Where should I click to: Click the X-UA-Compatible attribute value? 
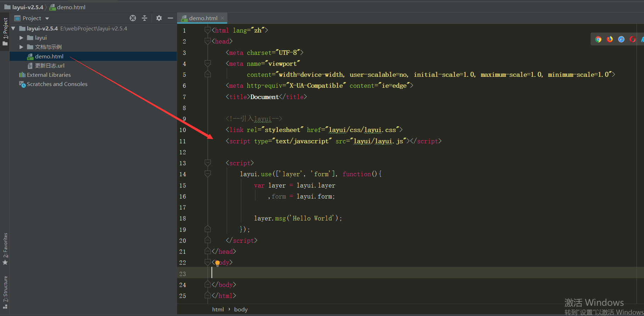316,86
